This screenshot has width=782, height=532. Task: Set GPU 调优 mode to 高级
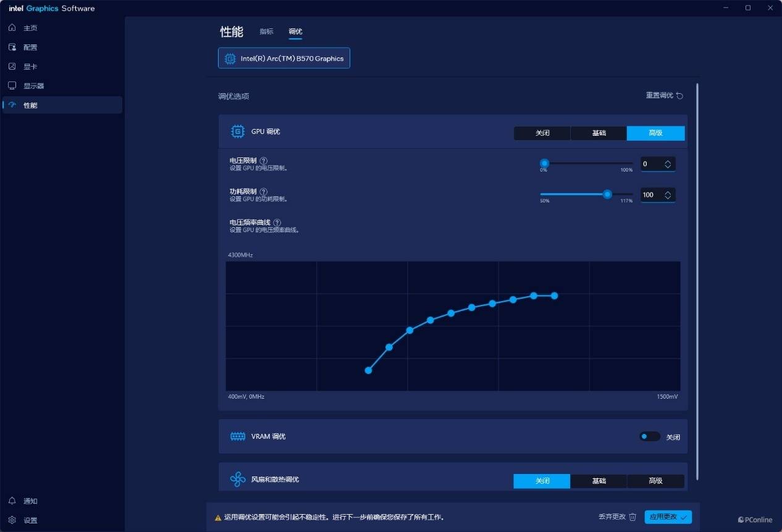(x=655, y=133)
